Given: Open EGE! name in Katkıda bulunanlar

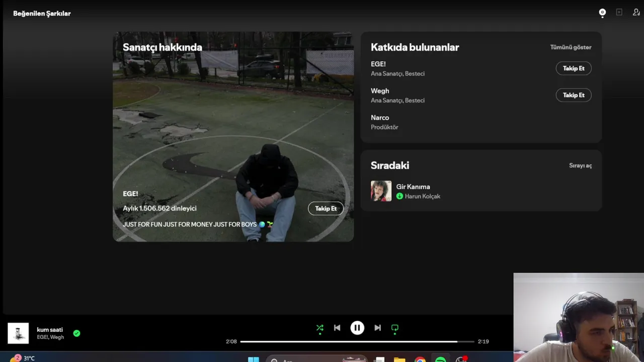Looking at the screenshot, I should click(378, 64).
